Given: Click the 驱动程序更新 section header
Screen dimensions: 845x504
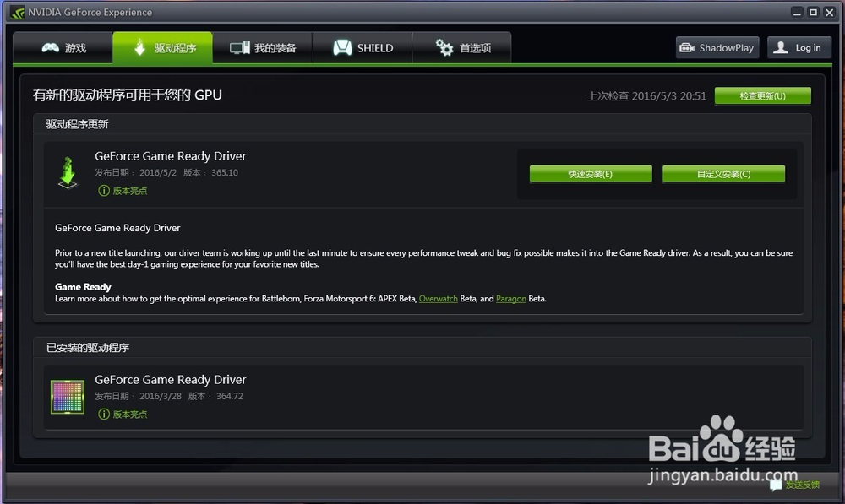Looking at the screenshot, I should 78,124.
